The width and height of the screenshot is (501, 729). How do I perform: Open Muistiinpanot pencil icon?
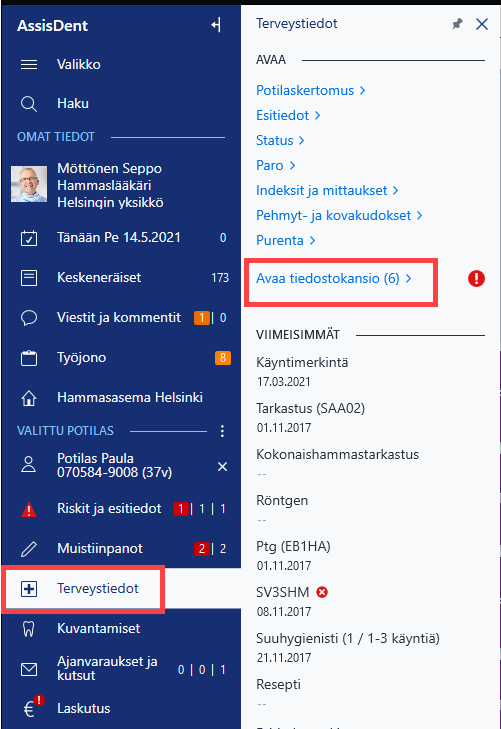[29, 549]
